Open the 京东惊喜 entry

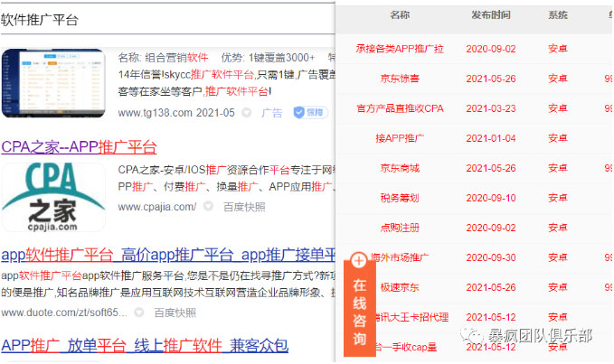click(x=400, y=79)
